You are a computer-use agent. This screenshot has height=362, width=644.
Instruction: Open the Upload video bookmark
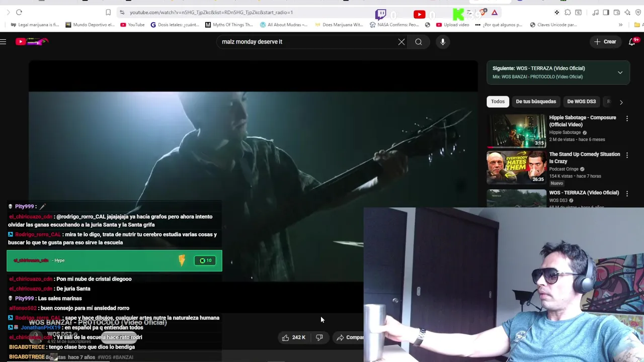[x=453, y=25]
